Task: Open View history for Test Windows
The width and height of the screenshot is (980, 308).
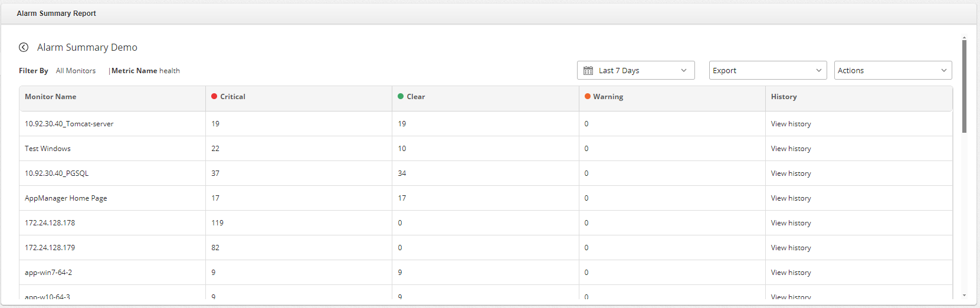Action: (791, 149)
